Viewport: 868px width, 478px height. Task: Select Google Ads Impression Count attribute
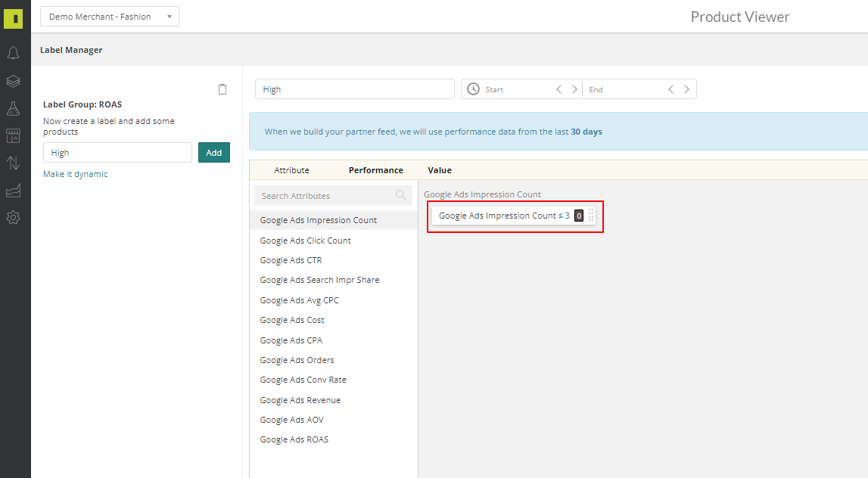coord(334,220)
